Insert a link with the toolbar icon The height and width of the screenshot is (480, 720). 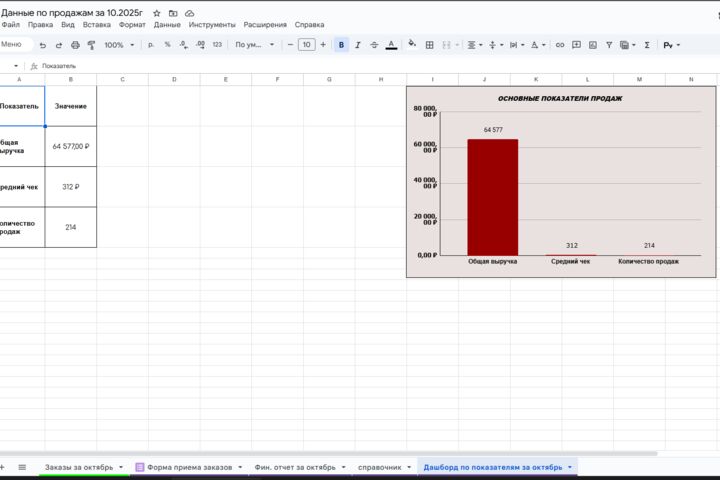click(560, 45)
